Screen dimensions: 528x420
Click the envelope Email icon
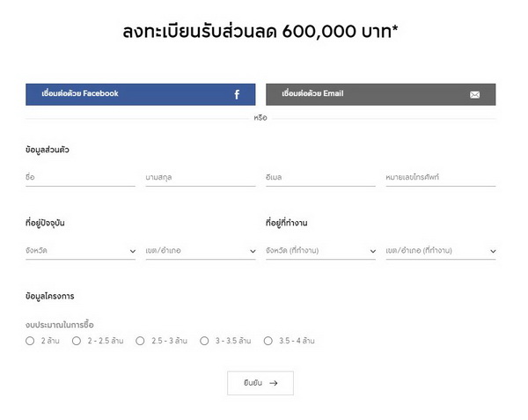(475, 94)
